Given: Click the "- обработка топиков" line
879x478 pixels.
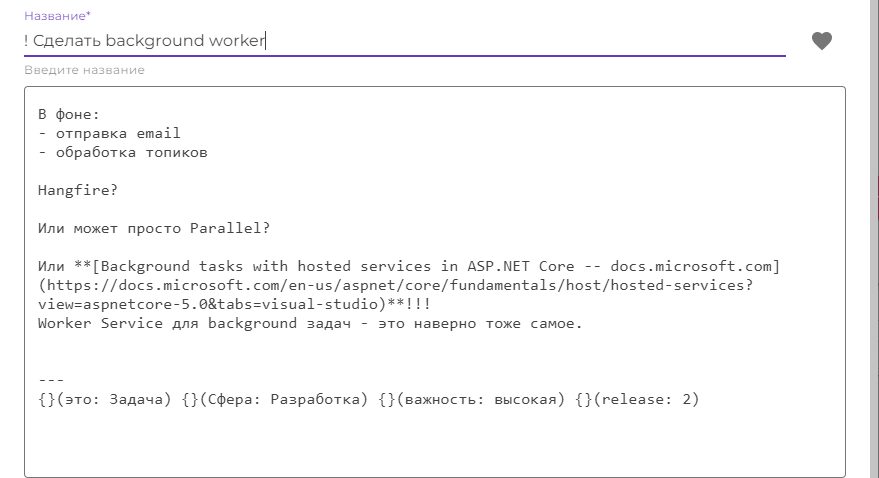Looking at the screenshot, I should coord(122,152).
